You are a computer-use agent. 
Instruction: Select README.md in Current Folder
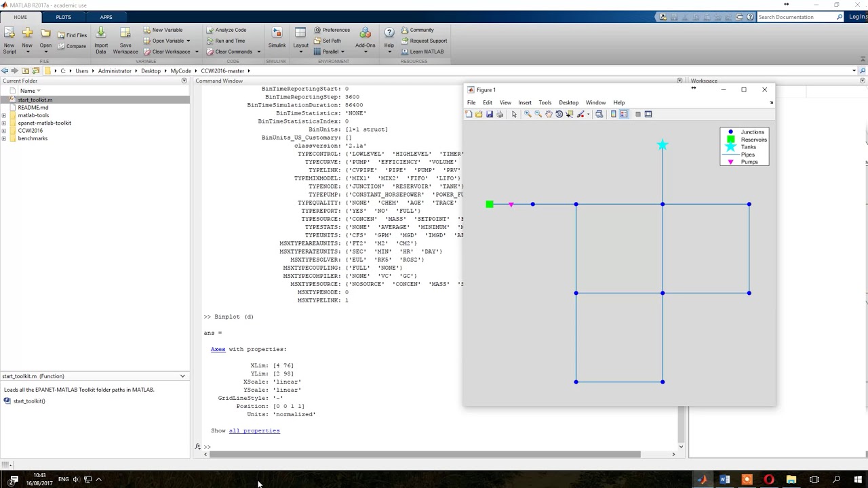point(33,107)
